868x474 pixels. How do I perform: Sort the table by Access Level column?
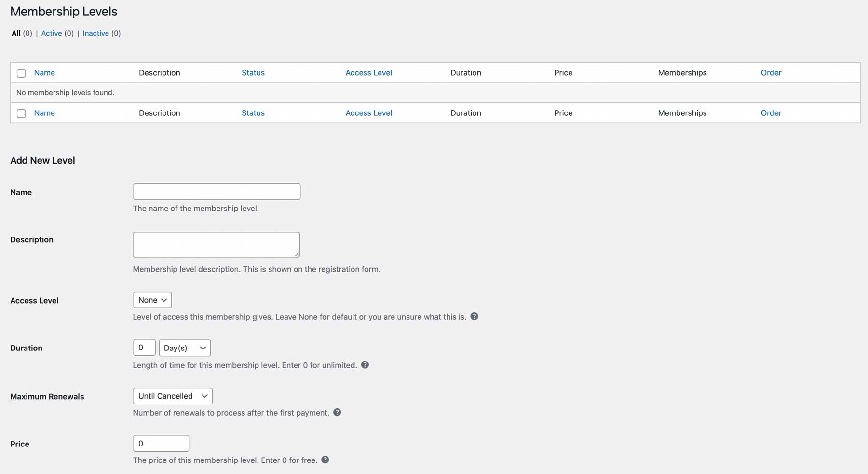(x=368, y=73)
